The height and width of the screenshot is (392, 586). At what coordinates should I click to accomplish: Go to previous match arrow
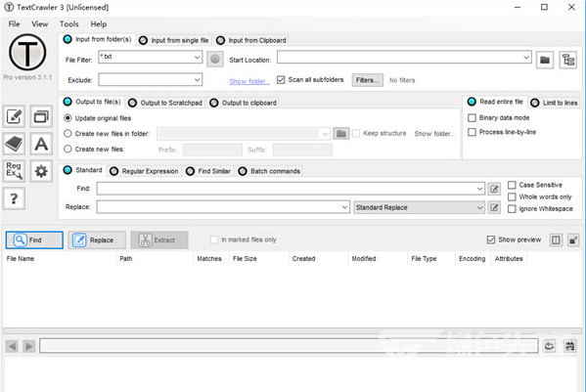click(x=12, y=346)
